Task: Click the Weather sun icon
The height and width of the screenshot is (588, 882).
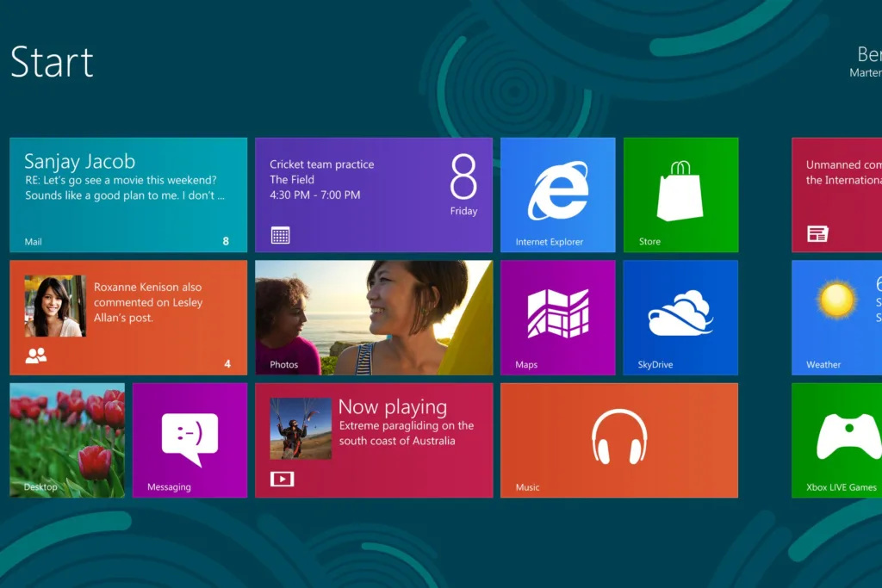Action: coord(836,299)
